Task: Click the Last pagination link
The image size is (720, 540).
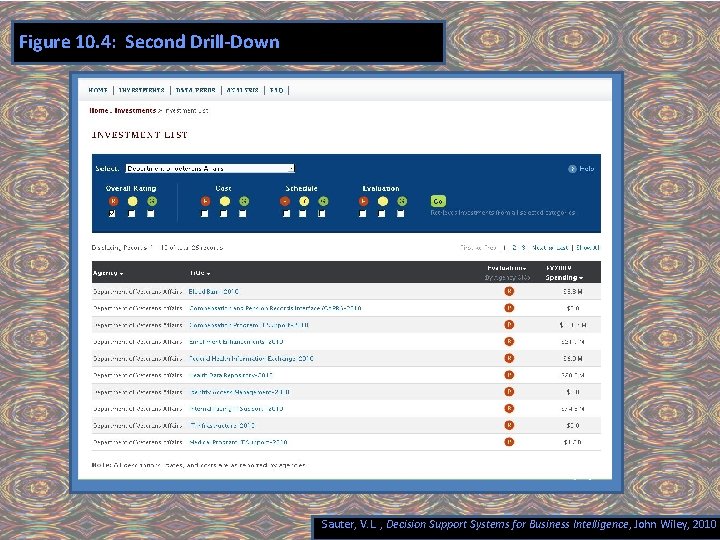Action: (x=560, y=248)
